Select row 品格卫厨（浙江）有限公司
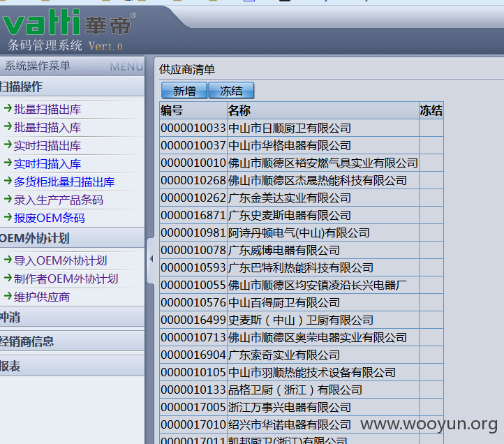This screenshot has width=504, height=444. tap(302, 390)
